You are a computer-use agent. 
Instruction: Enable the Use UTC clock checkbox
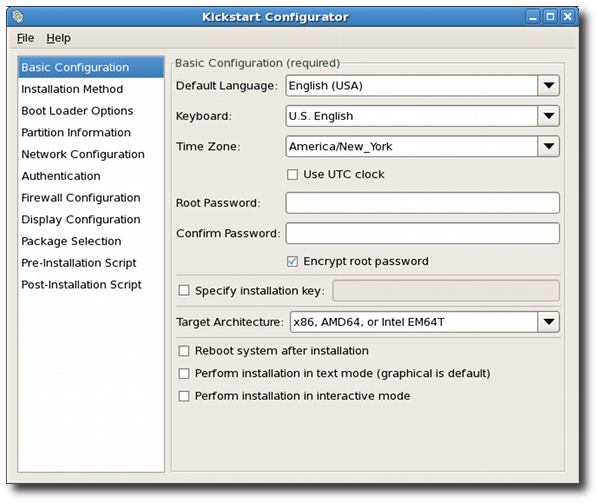click(x=292, y=175)
